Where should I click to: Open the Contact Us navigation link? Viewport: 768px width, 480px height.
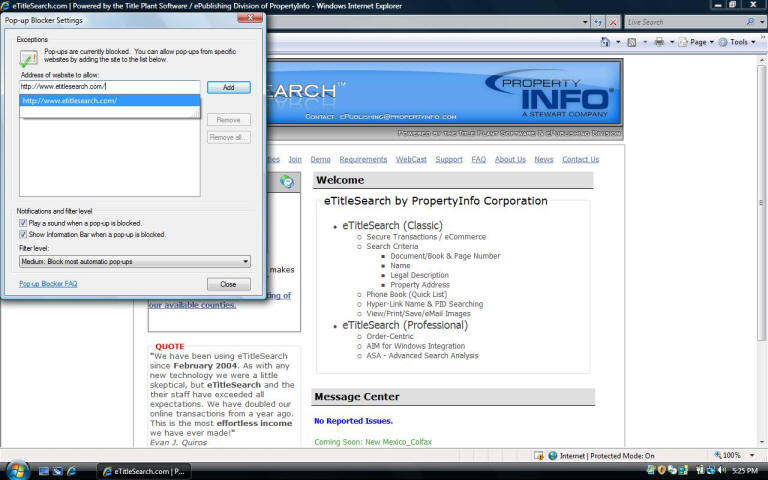[x=580, y=160]
